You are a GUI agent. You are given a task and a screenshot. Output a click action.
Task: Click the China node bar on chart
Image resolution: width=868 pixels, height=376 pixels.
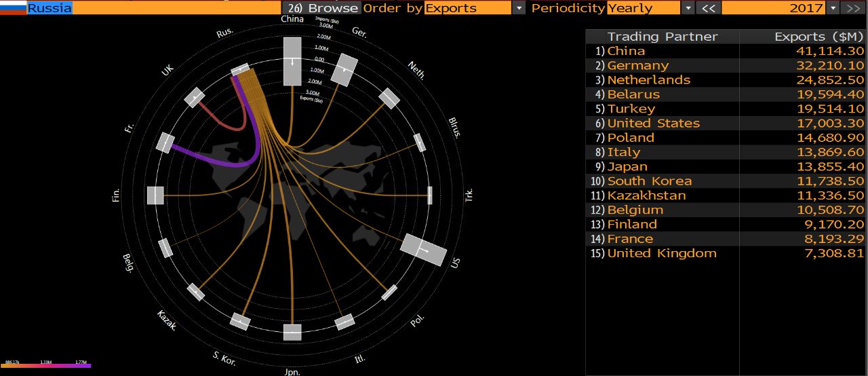coord(292,61)
